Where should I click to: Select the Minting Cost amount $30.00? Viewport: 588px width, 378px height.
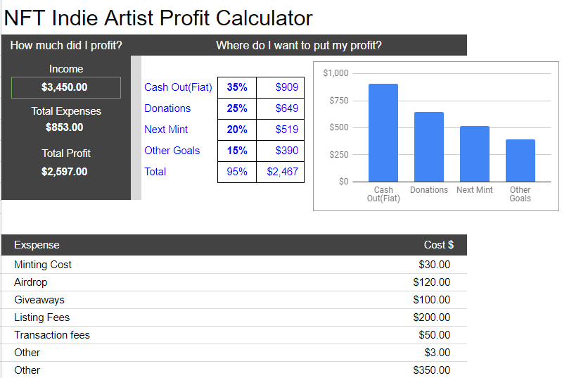pyautogui.click(x=434, y=265)
